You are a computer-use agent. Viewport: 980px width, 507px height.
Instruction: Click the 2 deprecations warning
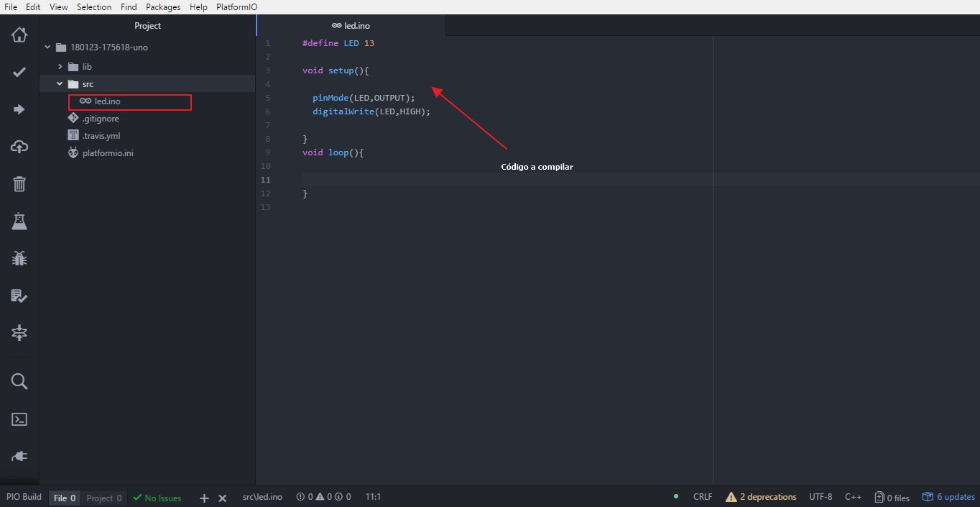click(x=761, y=497)
